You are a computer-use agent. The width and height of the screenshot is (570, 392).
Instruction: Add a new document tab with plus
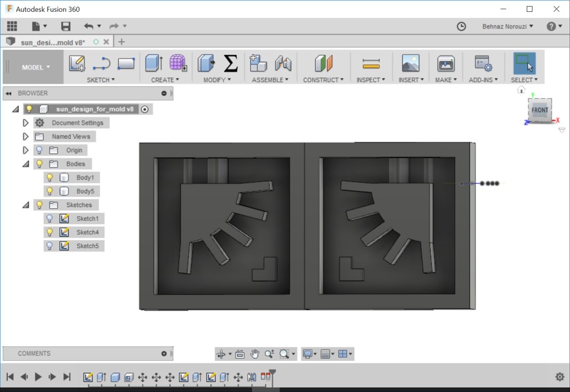(x=121, y=42)
